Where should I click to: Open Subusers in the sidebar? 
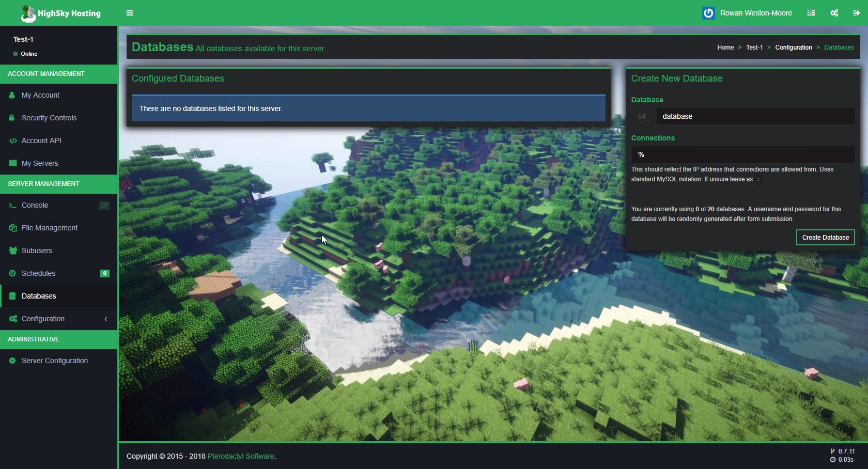pos(37,251)
